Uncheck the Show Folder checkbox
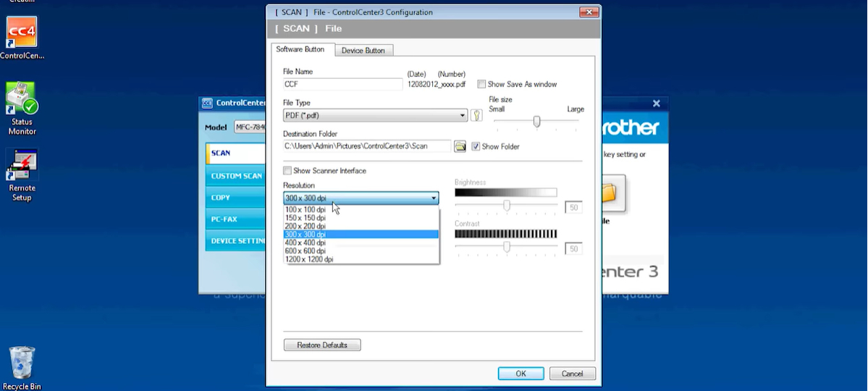The height and width of the screenshot is (391, 868). click(x=476, y=147)
